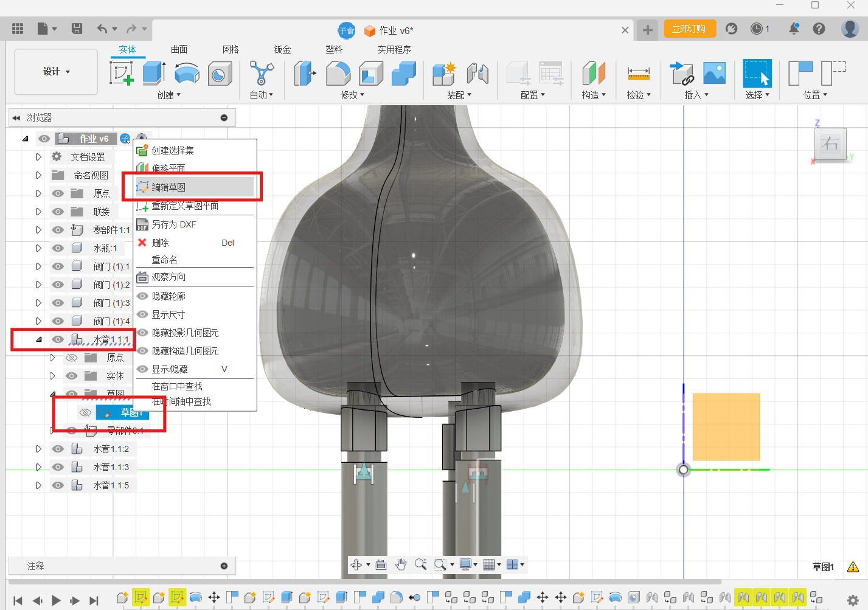Select the Insert Decal image icon
The width and height of the screenshot is (868, 610).
pyautogui.click(x=714, y=74)
